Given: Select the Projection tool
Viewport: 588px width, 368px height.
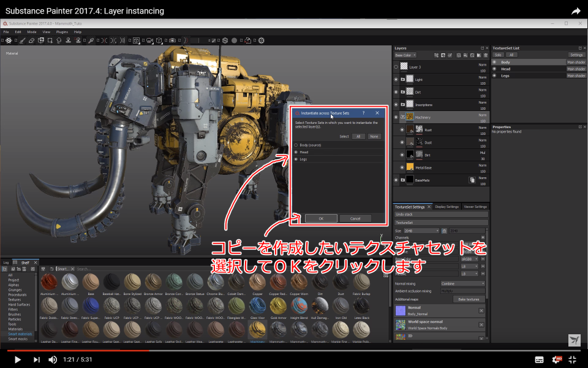Looking at the screenshot, I should 41,40.
